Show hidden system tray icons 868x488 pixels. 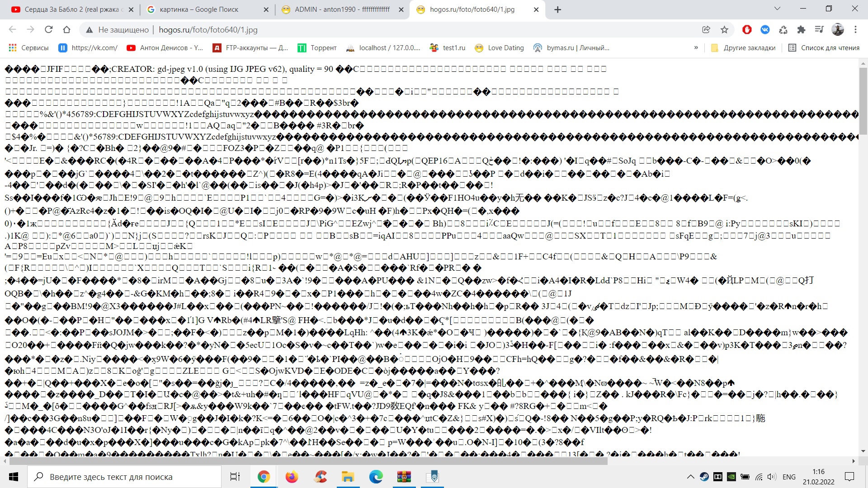pyautogui.click(x=690, y=477)
